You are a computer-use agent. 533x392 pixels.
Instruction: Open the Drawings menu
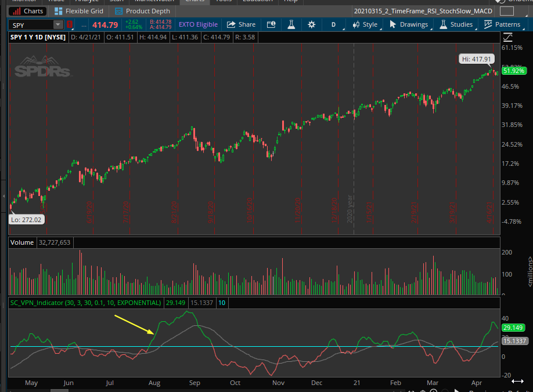pos(409,24)
